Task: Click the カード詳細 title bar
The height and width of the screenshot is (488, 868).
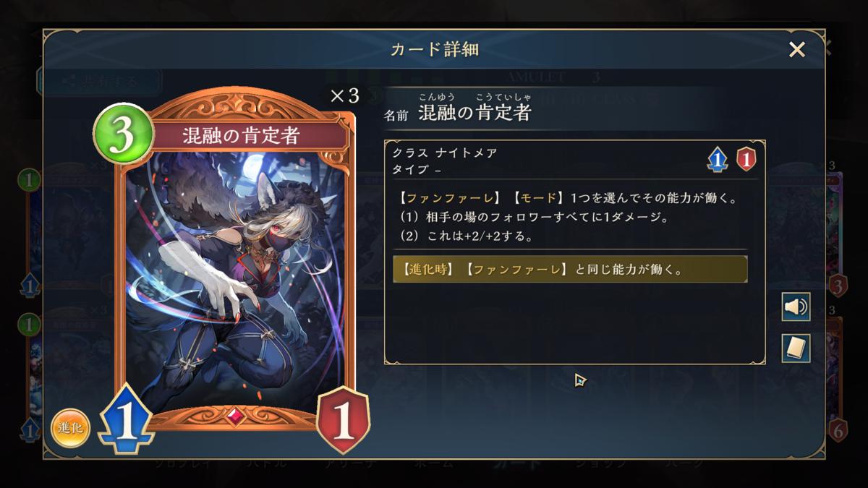Action: [434, 49]
